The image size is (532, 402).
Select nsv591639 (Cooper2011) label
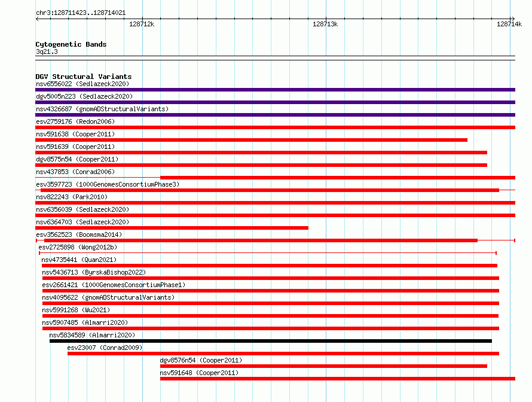tap(75, 147)
